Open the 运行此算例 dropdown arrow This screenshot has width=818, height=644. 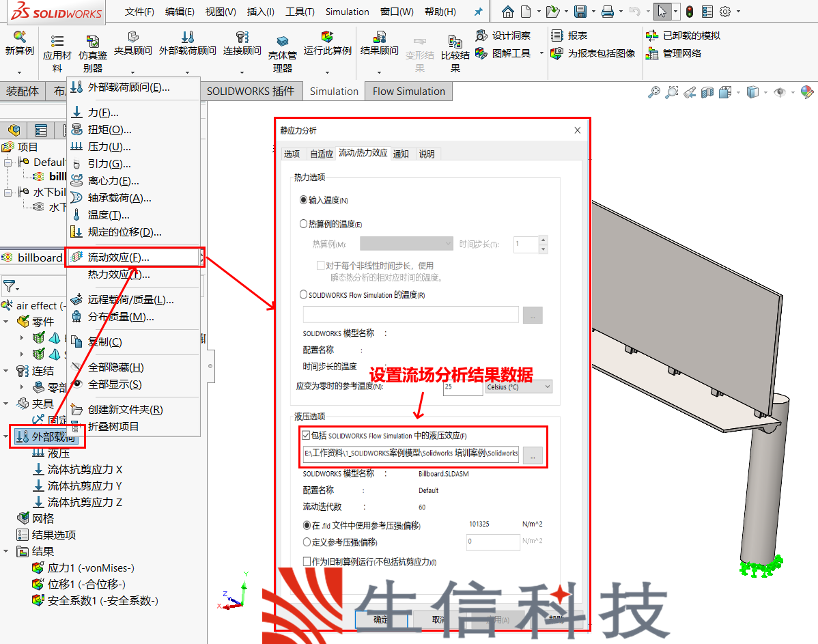[328, 72]
